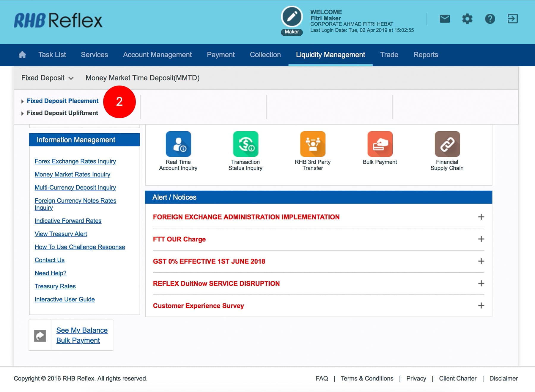
Task: Expand Foreign Exchange Administration Implementation notice
Action: [481, 217]
